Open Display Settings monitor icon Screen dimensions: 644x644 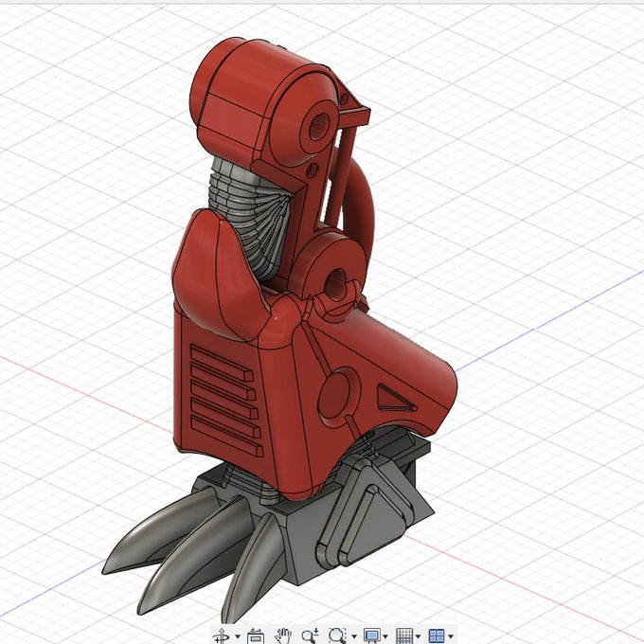click(372, 636)
